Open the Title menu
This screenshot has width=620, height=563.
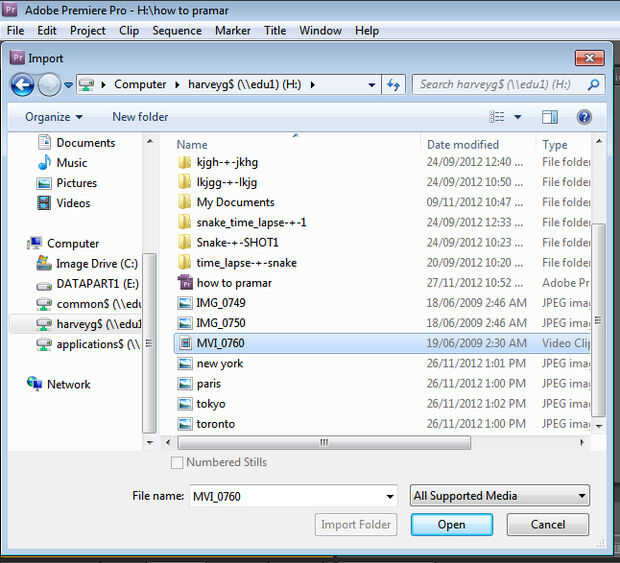(275, 30)
